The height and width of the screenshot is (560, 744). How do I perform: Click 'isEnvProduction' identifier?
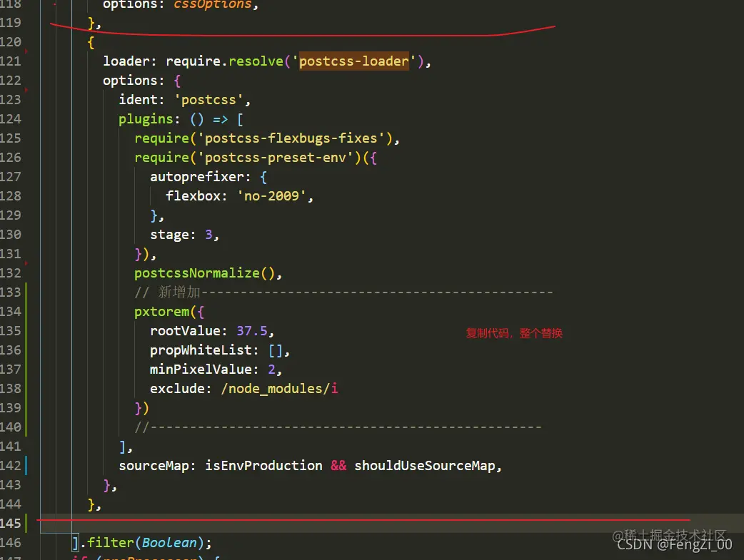coord(263,466)
